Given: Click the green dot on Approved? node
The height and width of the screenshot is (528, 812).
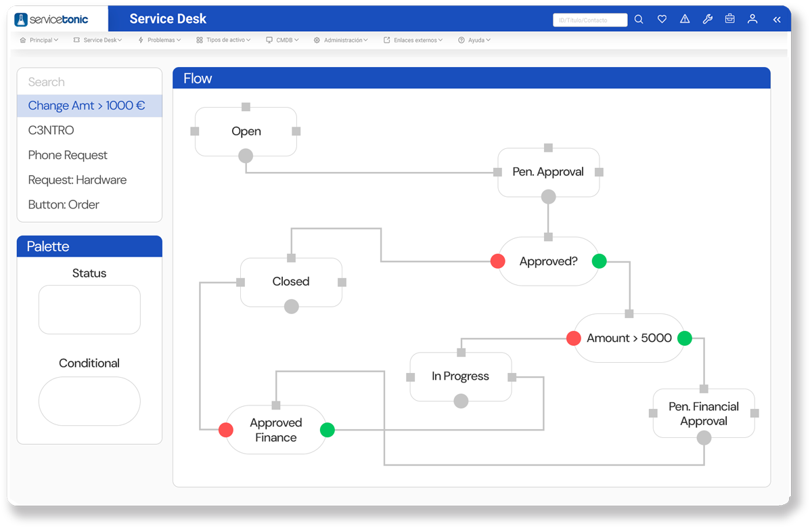Looking at the screenshot, I should tap(599, 261).
